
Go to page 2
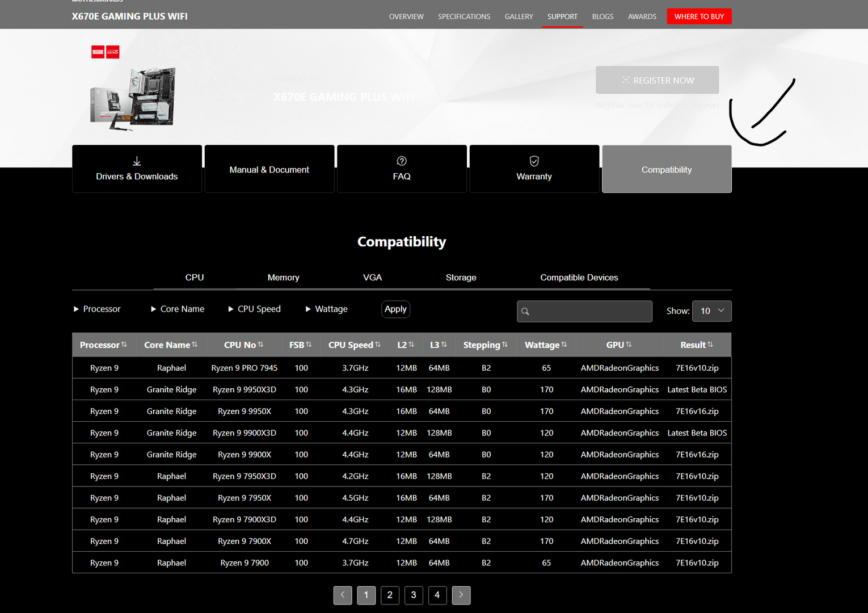390,595
